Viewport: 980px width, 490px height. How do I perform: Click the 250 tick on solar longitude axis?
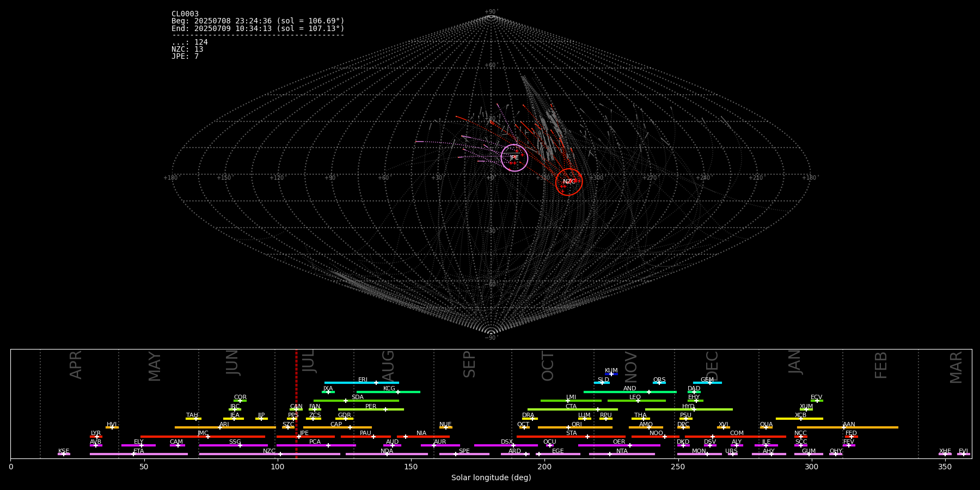click(x=678, y=467)
